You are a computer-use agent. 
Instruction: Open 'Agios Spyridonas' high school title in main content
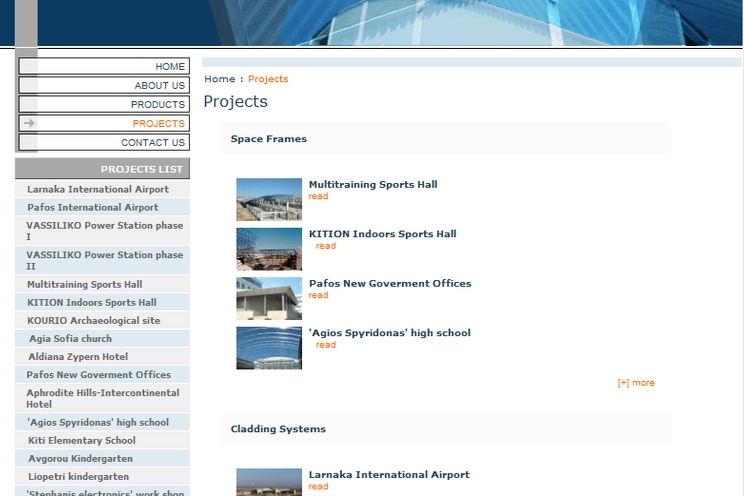pyautogui.click(x=390, y=333)
